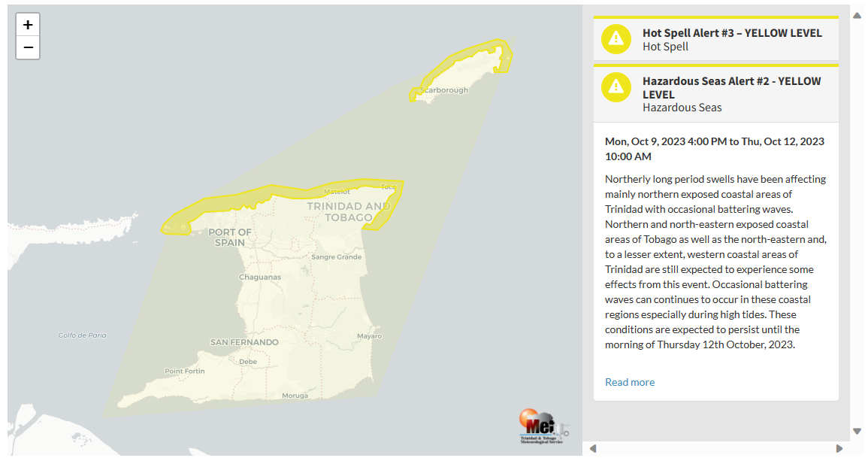Image resolution: width=868 pixels, height=464 pixels.
Task: Zoom in on the map
Action: (x=28, y=25)
